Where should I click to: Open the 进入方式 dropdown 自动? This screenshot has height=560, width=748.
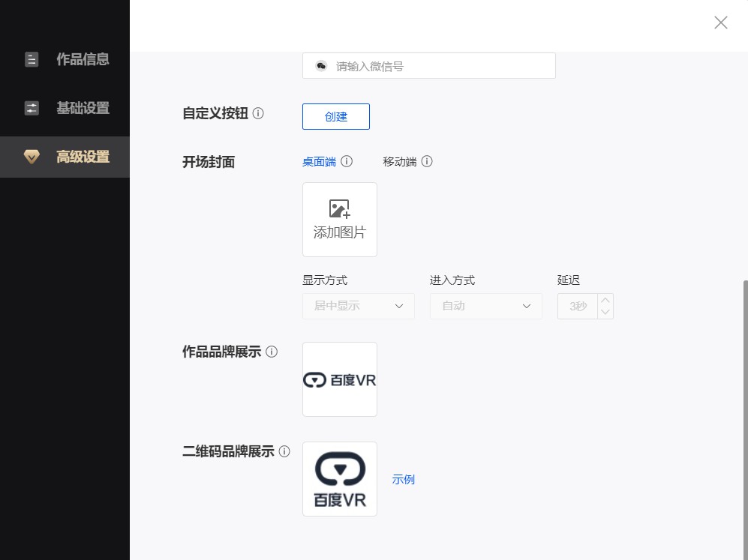point(485,306)
